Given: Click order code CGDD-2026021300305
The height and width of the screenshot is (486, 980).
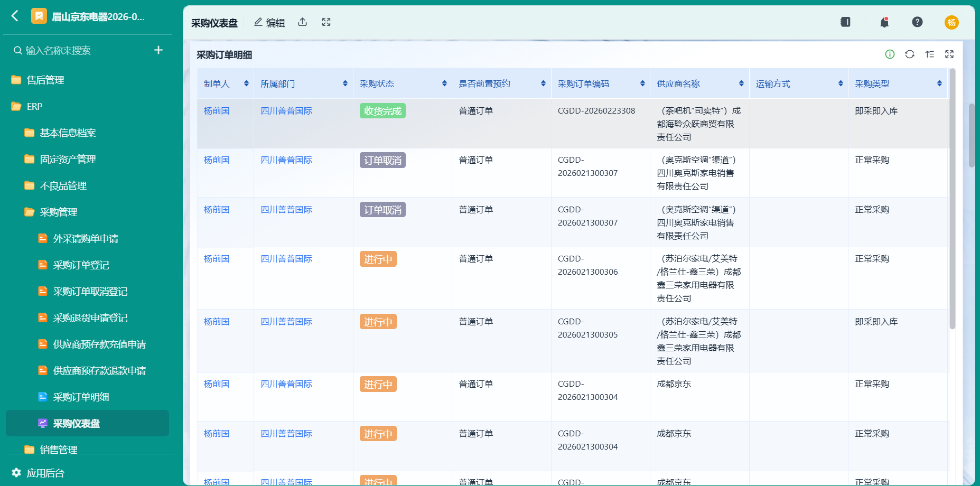Looking at the screenshot, I should (x=587, y=328).
